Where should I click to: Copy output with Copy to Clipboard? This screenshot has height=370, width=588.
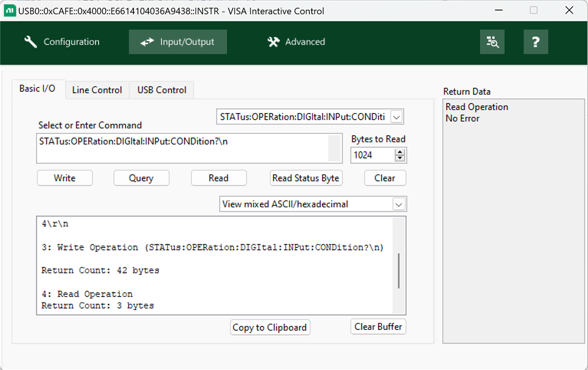(x=270, y=328)
